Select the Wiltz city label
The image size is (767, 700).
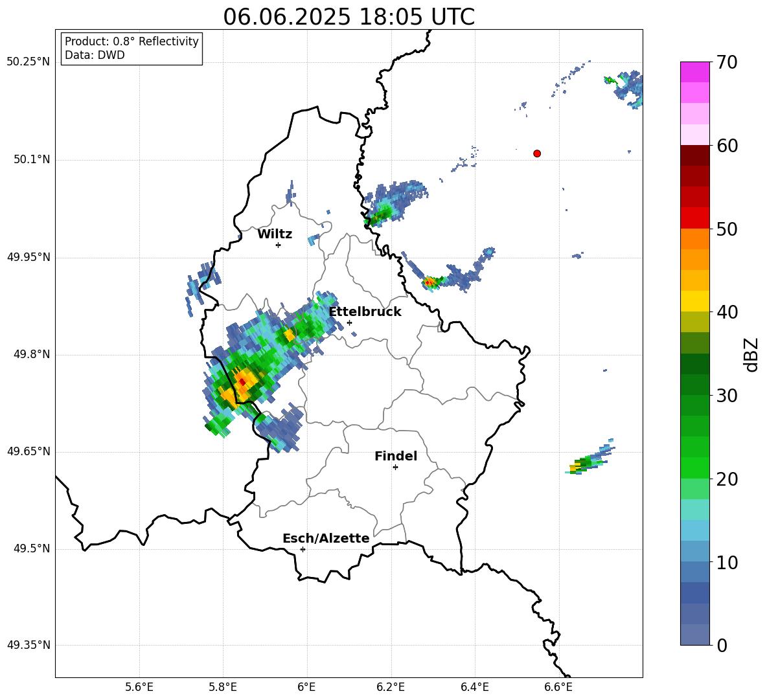click(x=275, y=234)
